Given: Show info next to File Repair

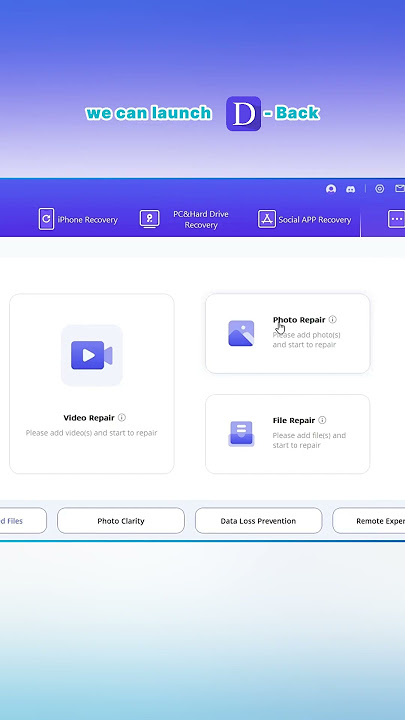Looking at the screenshot, I should click(x=322, y=420).
